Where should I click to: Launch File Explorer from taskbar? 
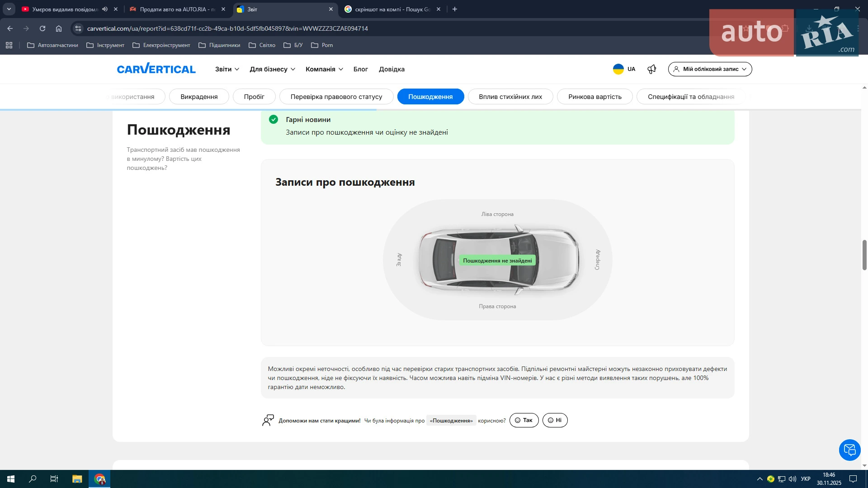(77, 479)
